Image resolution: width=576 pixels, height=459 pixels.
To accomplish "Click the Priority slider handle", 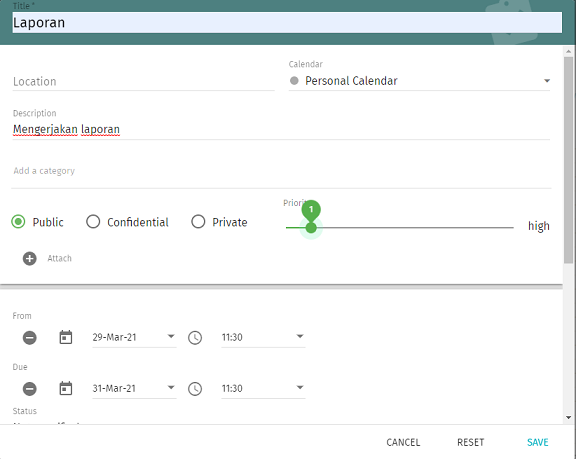I will point(311,228).
